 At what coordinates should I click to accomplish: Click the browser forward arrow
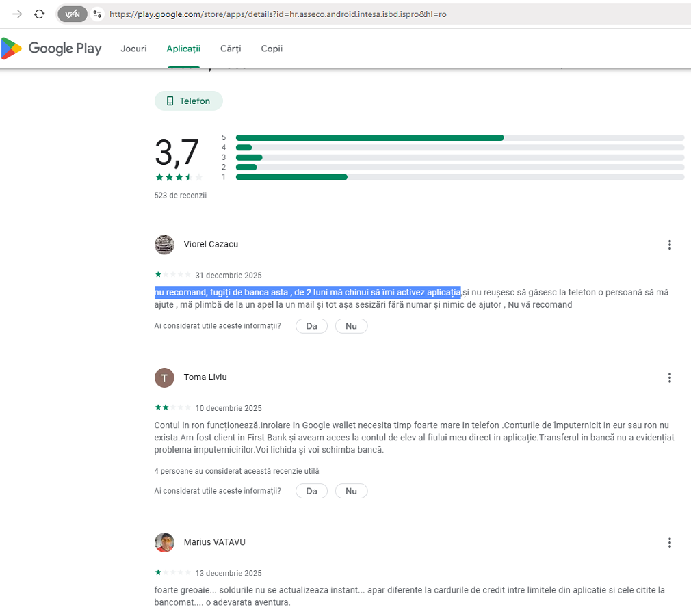coord(17,14)
